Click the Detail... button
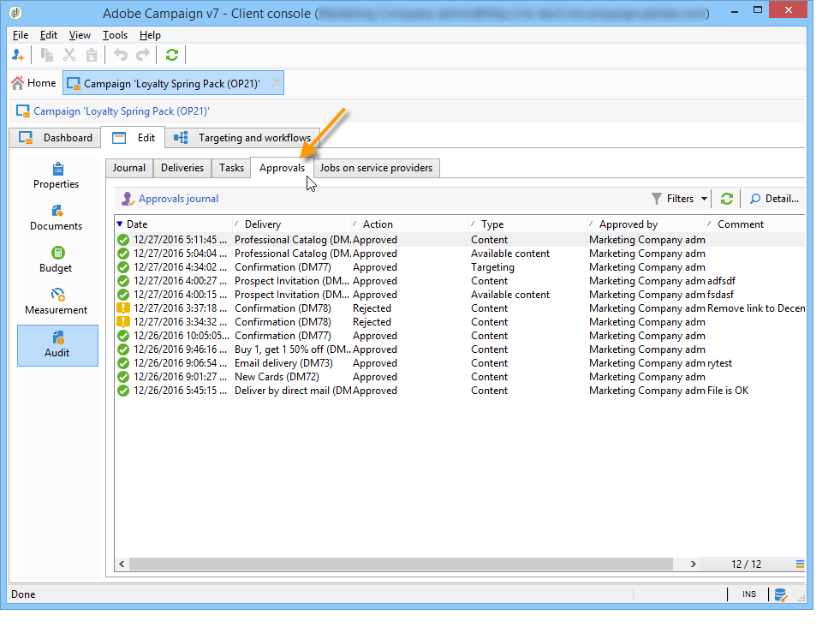840x639 pixels. pyautogui.click(x=774, y=199)
